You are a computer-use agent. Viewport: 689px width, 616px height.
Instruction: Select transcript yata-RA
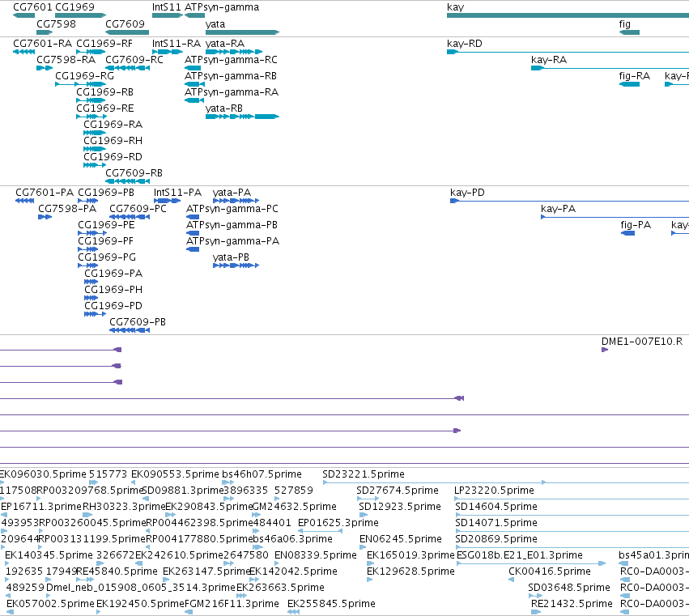(x=225, y=44)
